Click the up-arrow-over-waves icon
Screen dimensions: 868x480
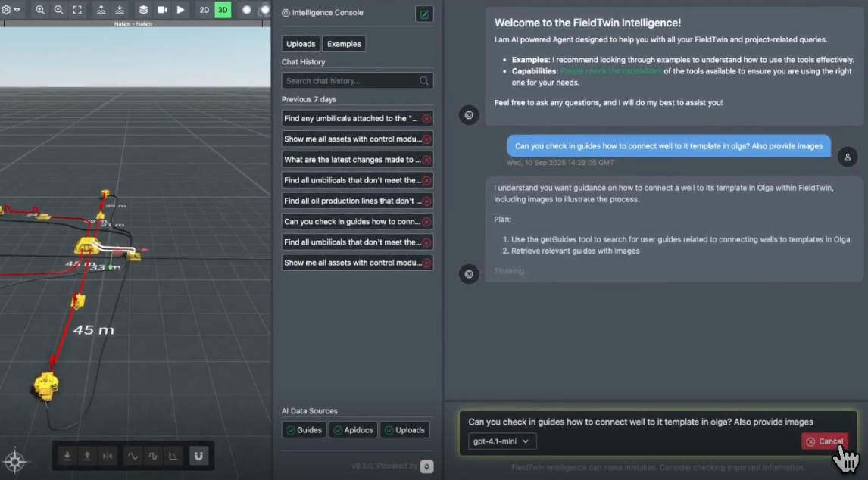[x=101, y=10]
